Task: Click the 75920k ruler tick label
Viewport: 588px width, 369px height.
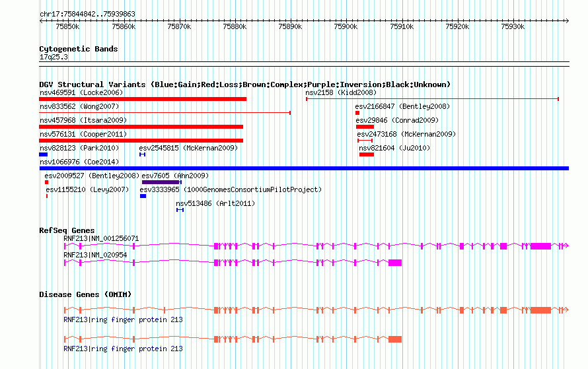Action: (457, 26)
